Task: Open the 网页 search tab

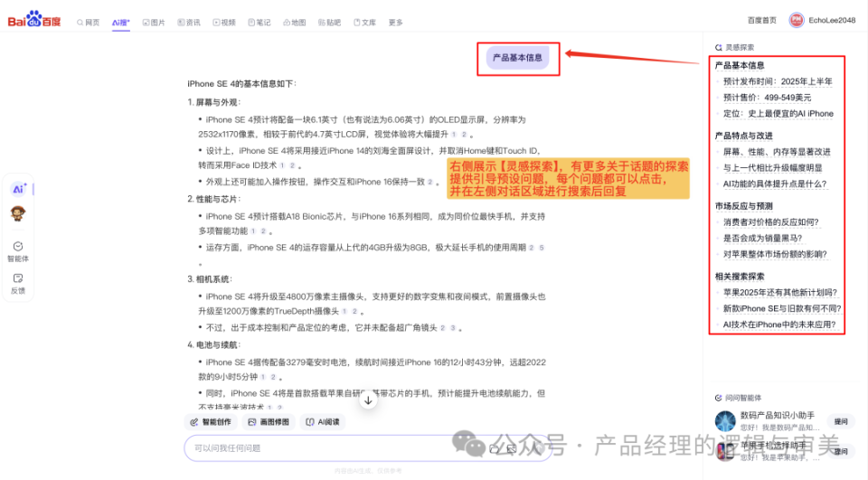Action: (89, 23)
